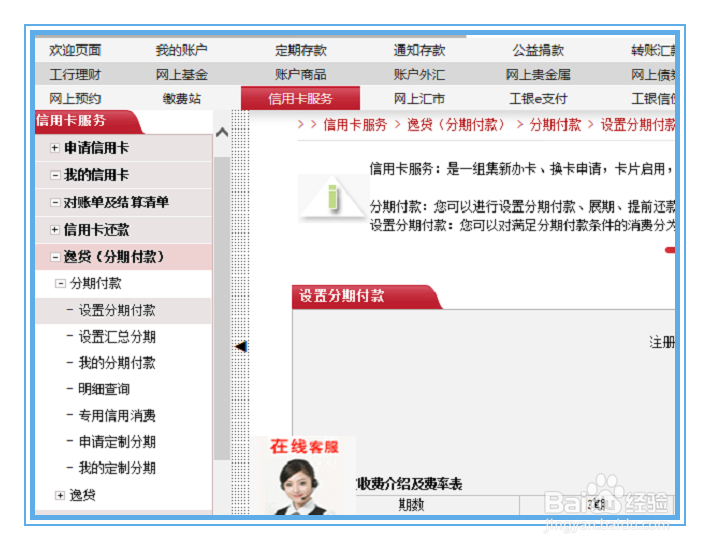Open 设置汇总分期 in sidebar

tap(117, 337)
